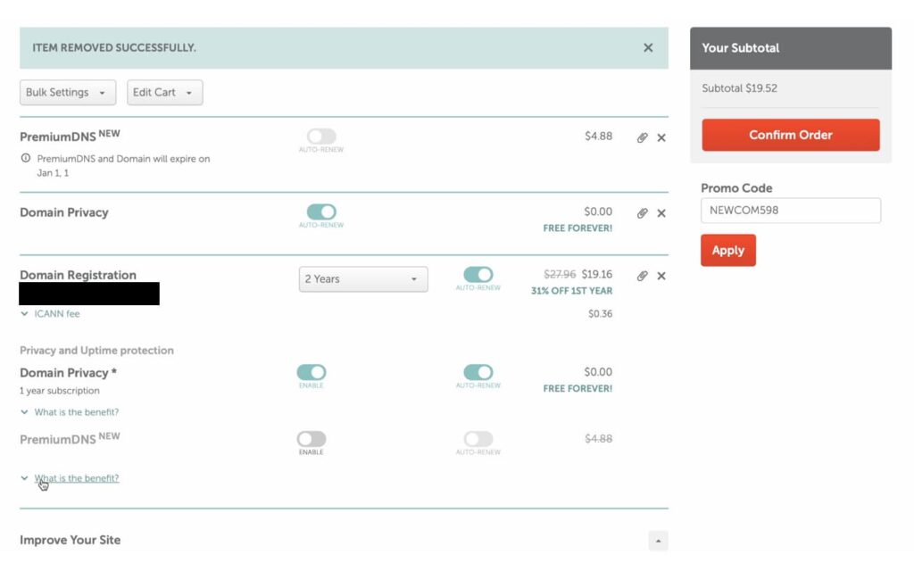Open the 2 Years duration dropdown
914x588 pixels.
coord(362,279)
